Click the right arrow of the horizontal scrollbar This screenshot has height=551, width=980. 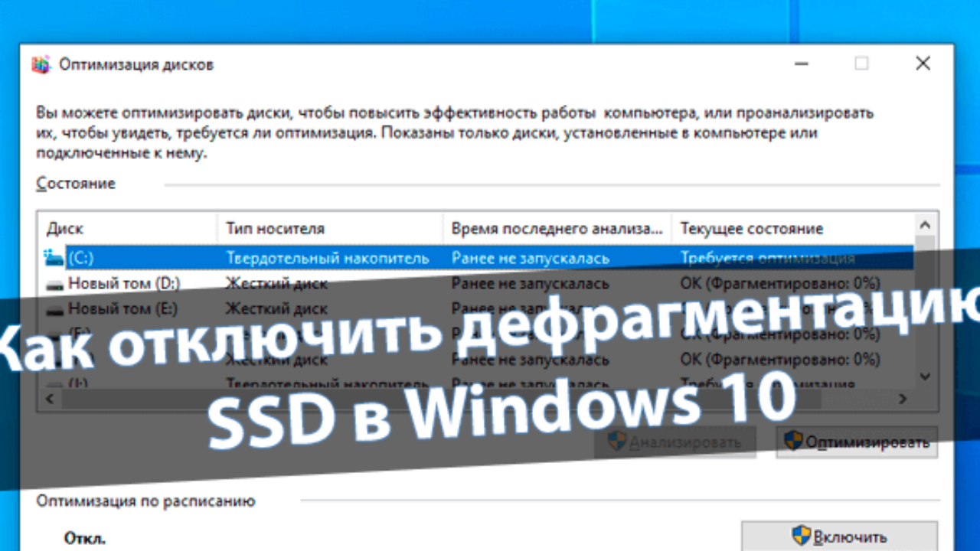(903, 399)
